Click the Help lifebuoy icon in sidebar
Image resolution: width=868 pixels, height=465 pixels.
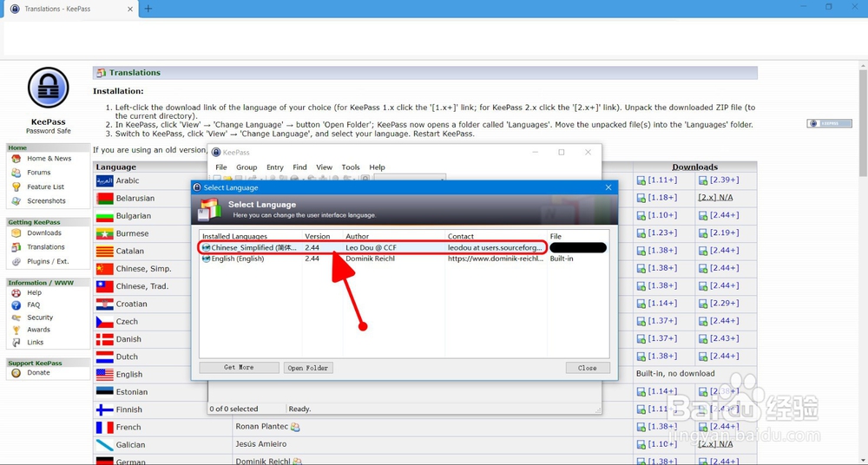click(x=16, y=293)
